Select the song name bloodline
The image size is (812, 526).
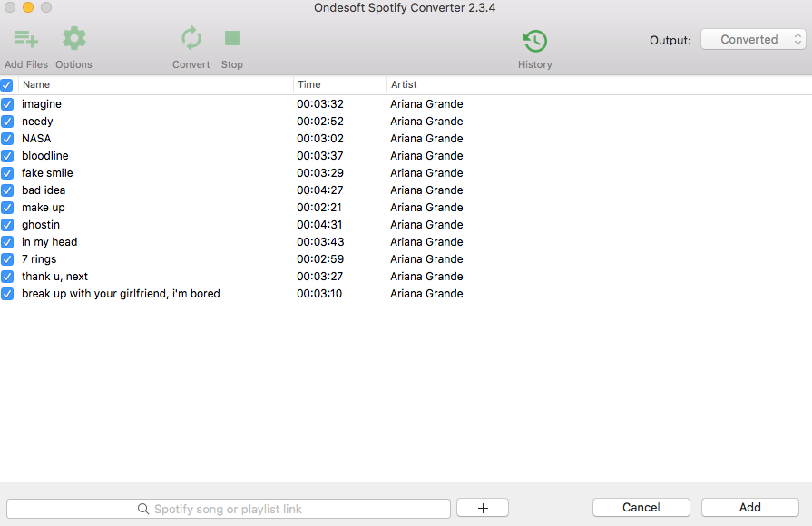tap(45, 155)
